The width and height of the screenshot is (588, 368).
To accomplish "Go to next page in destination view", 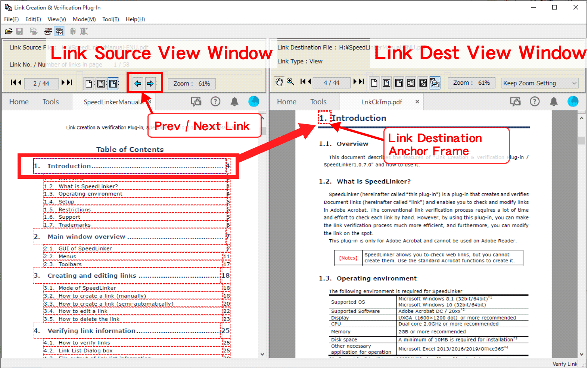I will tap(356, 81).
